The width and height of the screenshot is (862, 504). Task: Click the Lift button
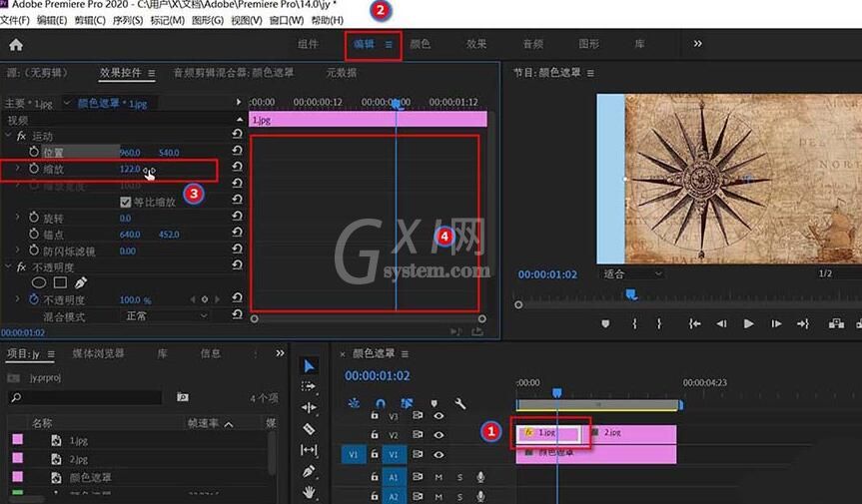click(836, 323)
